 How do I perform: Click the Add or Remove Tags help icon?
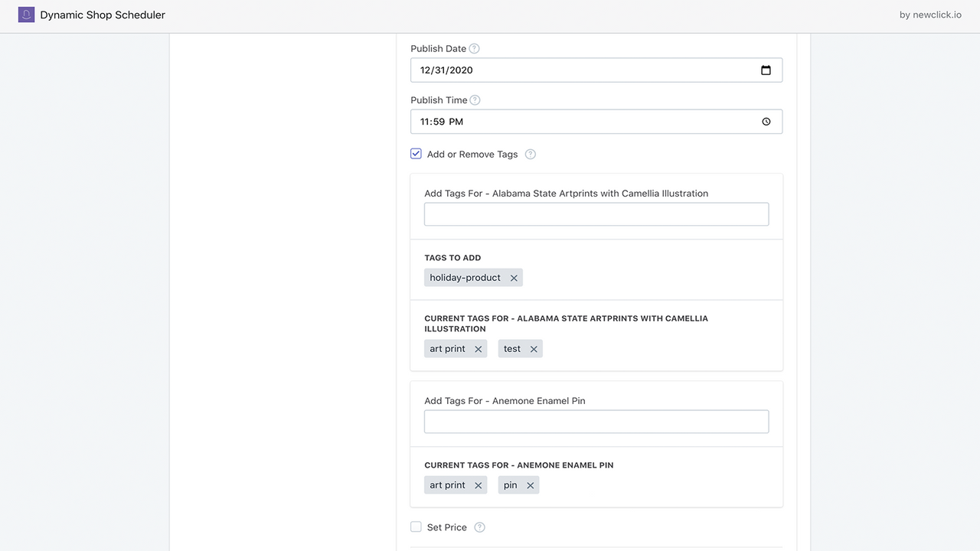pos(531,154)
